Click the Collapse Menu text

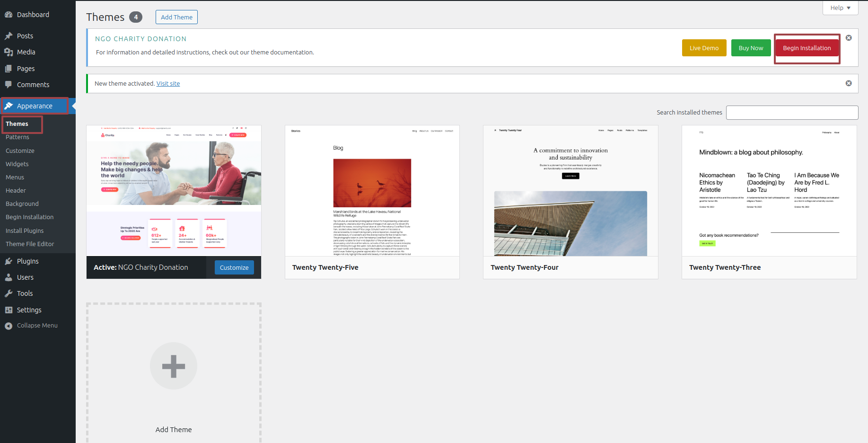(x=37, y=326)
